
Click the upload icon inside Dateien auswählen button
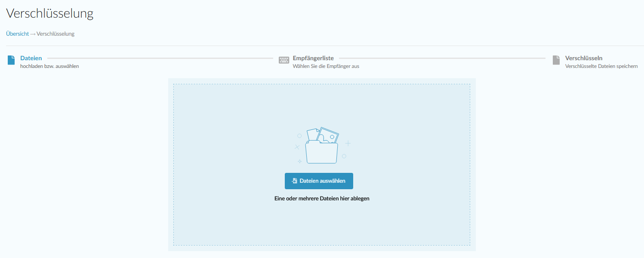pyautogui.click(x=294, y=181)
